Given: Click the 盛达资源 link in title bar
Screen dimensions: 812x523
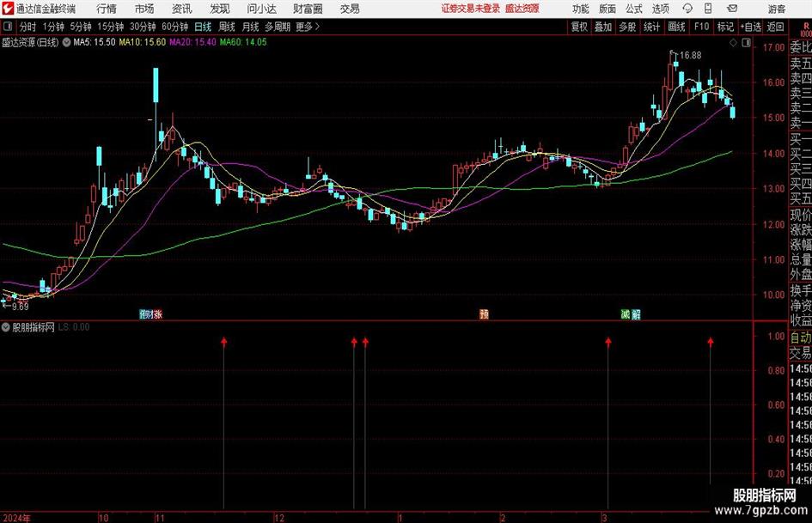Looking at the screenshot, I should 522,9.
